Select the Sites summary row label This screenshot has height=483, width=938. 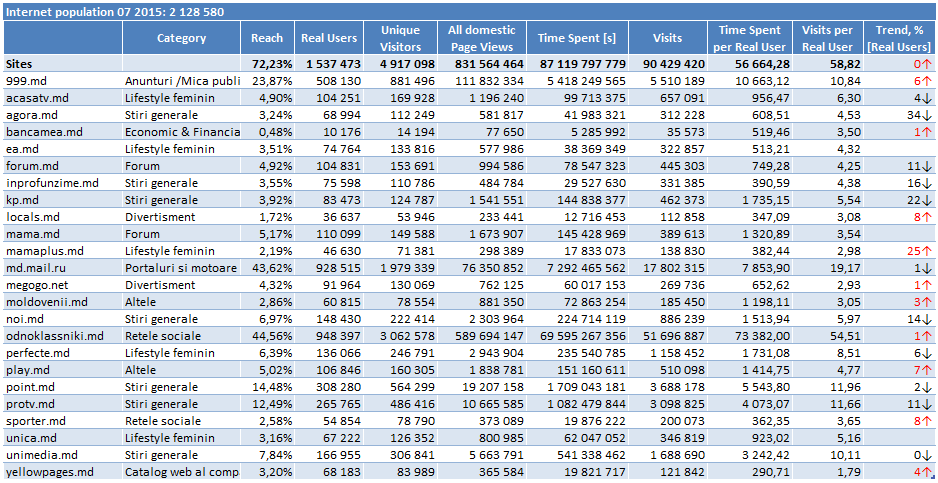point(63,64)
